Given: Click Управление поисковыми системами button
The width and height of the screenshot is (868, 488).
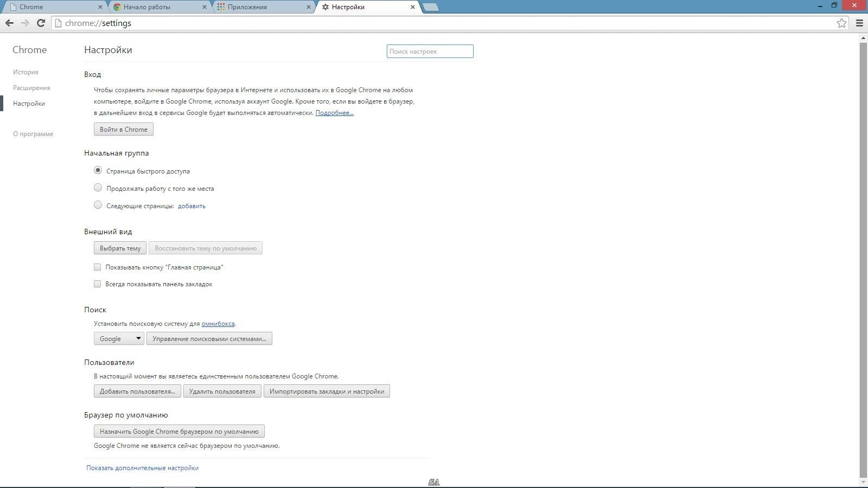Looking at the screenshot, I should click(209, 338).
